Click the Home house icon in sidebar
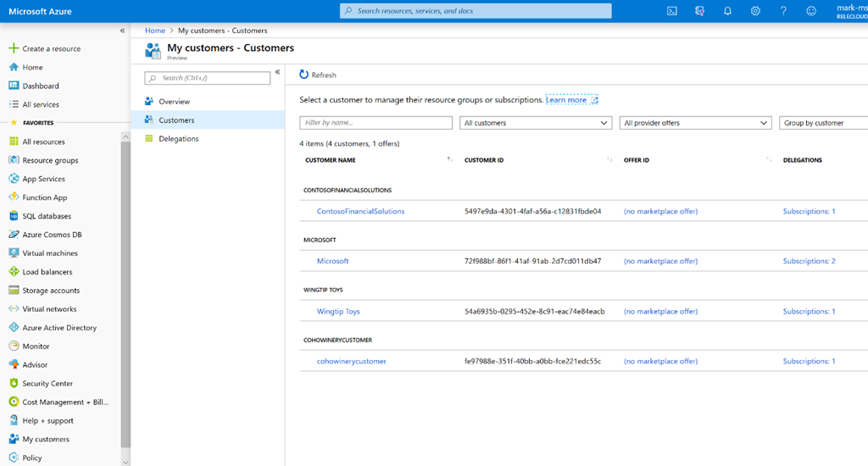Viewport: 868px width, 466px height. (14, 67)
